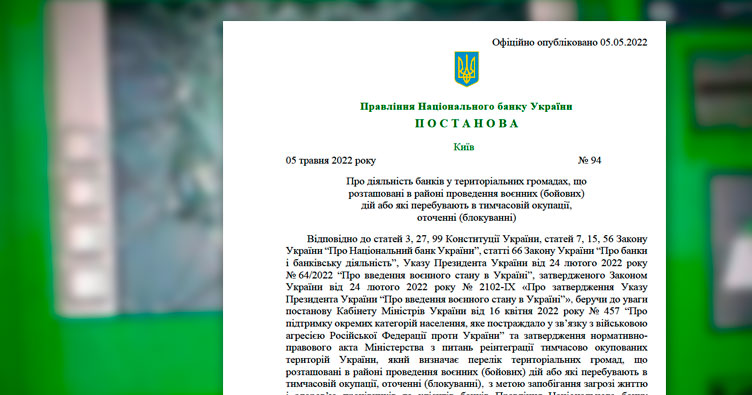Click the law number '№ 2102-IX'
752x395 pixels.
pyautogui.click(x=488, y=287)
